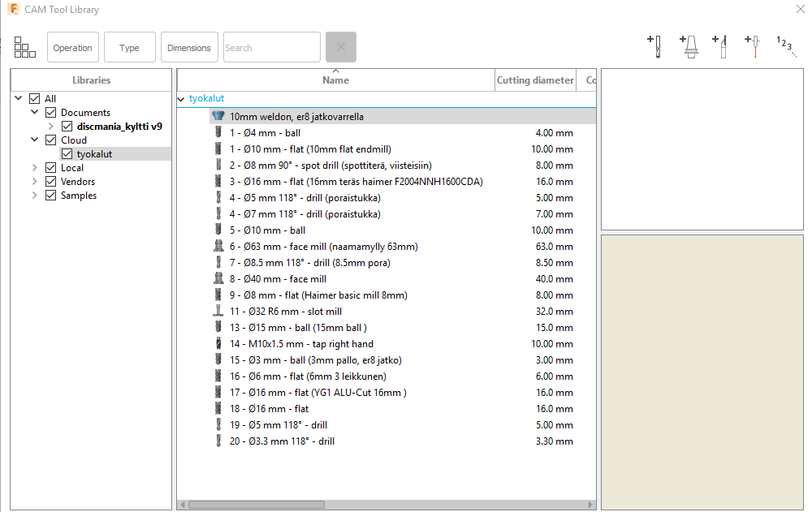Select the face mill icon of tool 6

pyautogui.click(x=218, y=246)
